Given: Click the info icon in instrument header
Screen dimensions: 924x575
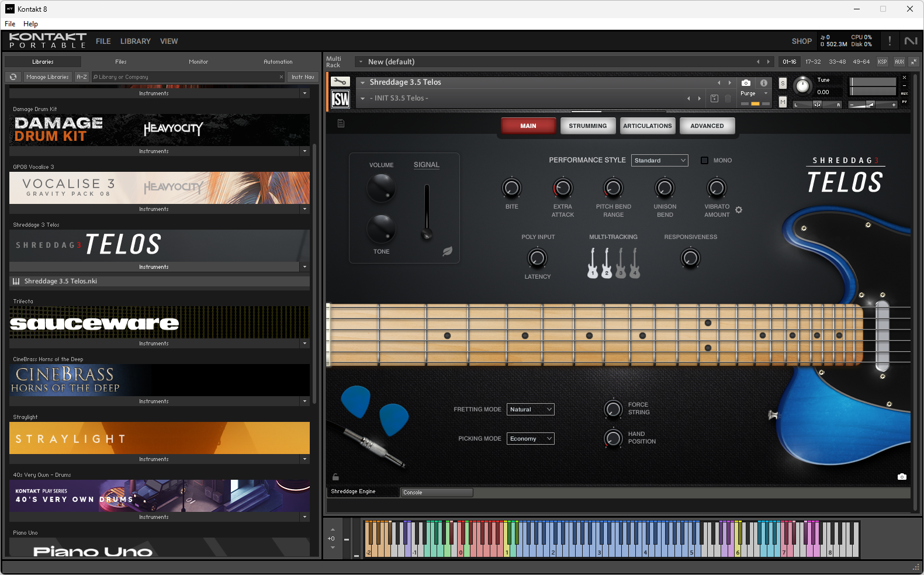Looking at the screenshot, I should click(763, 83).
